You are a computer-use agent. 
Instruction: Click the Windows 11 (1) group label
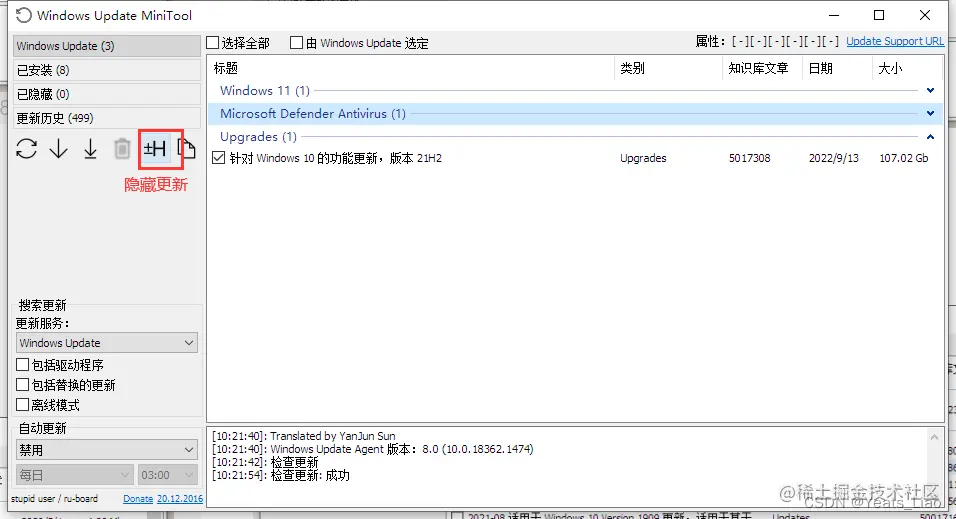click(265, 90)
